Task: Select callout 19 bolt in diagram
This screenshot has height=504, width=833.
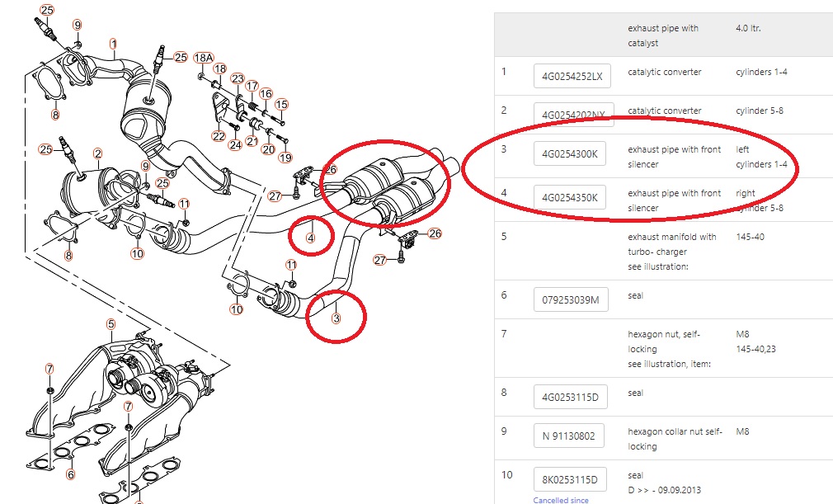Action: pyautogui.click(x=285, y=158)
